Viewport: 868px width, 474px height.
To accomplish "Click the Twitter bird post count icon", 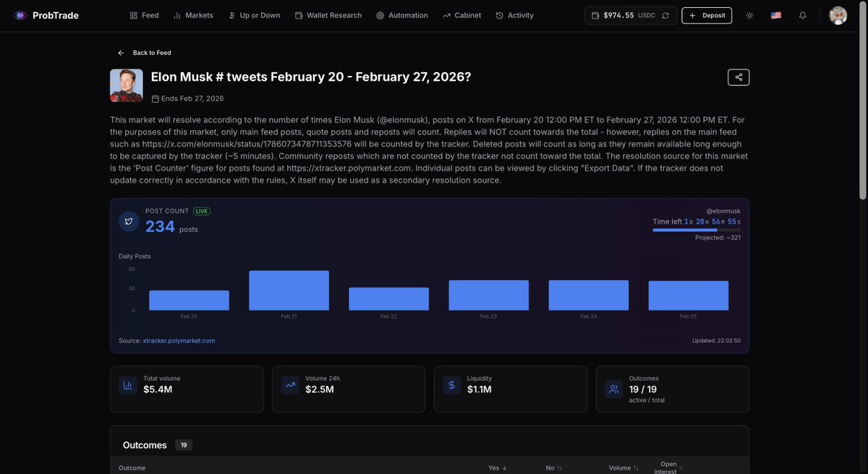I will click(129, 221).
